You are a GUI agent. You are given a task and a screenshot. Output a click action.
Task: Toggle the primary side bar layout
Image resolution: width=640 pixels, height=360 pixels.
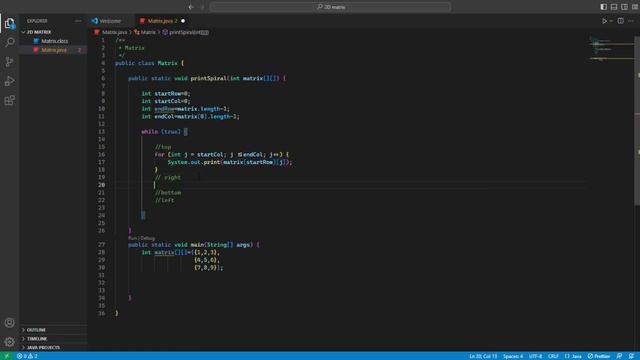[603, 7]
